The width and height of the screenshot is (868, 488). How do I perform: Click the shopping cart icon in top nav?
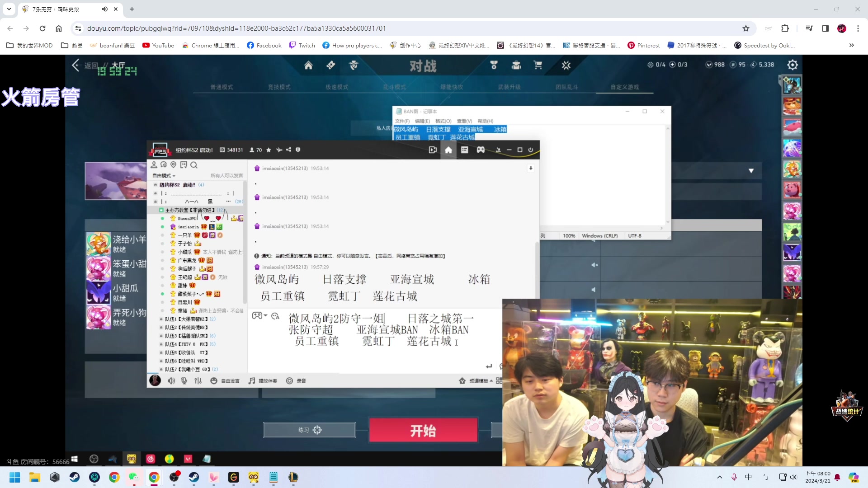[x=538, y=65]
